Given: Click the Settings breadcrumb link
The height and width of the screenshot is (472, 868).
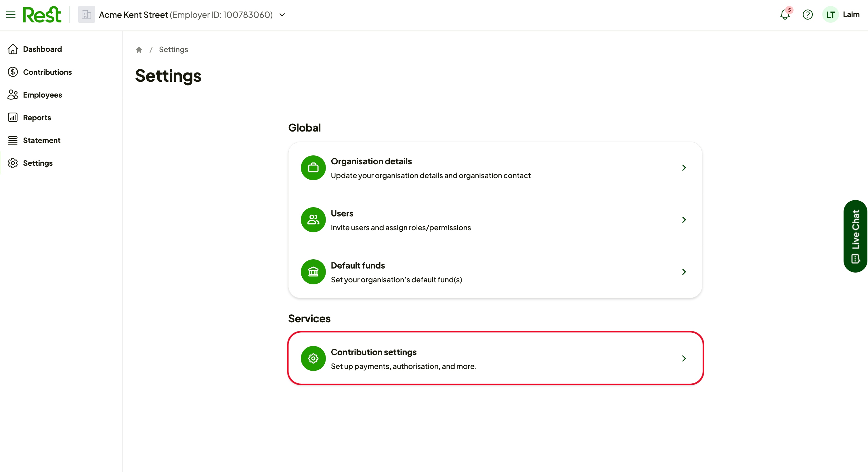Looking at the screenshot, I should pyautogui.click(x=173, y=50).
